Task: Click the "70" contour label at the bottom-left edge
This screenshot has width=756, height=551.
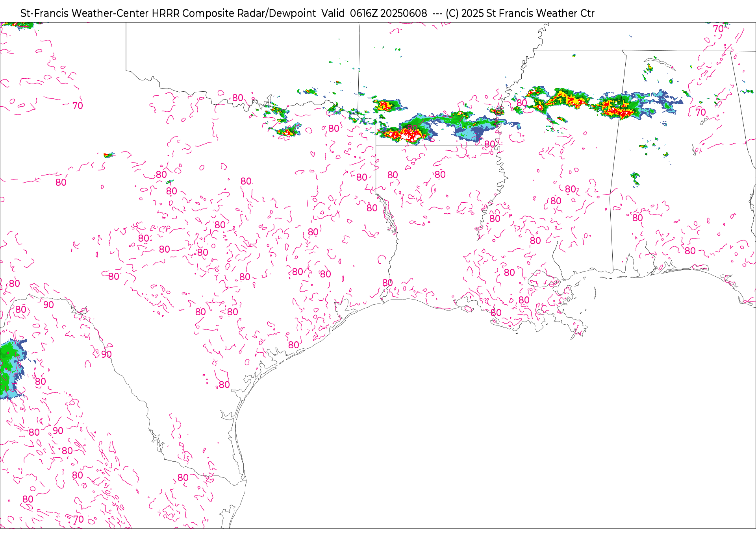Action: coord(78,519)
